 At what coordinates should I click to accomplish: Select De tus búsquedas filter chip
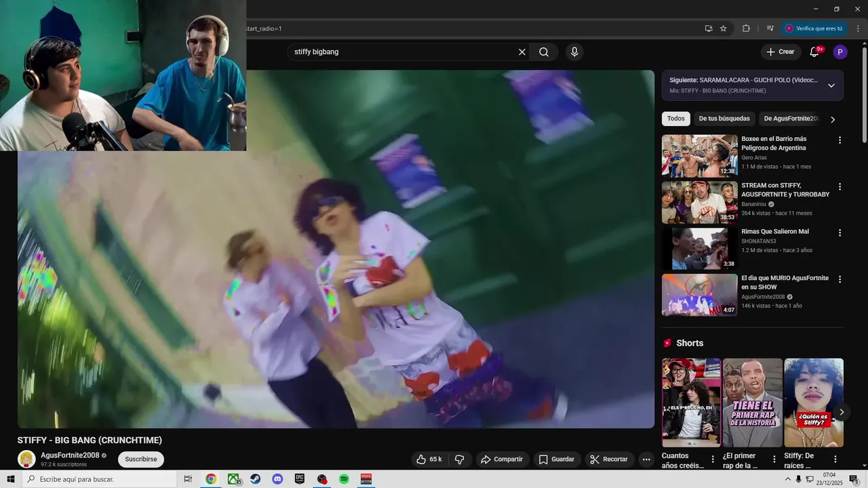pos(724,119)
